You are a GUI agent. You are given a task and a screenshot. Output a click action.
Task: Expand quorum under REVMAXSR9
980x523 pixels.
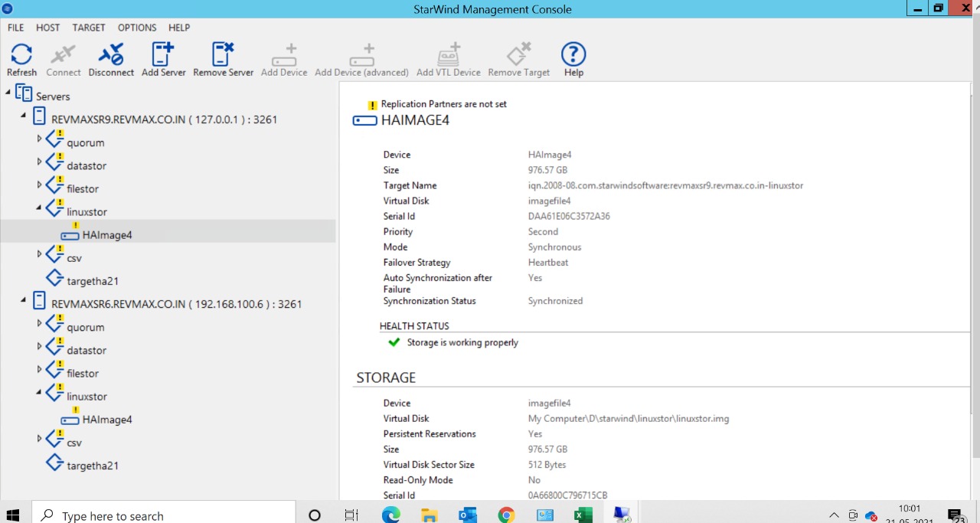coord(40,139)
